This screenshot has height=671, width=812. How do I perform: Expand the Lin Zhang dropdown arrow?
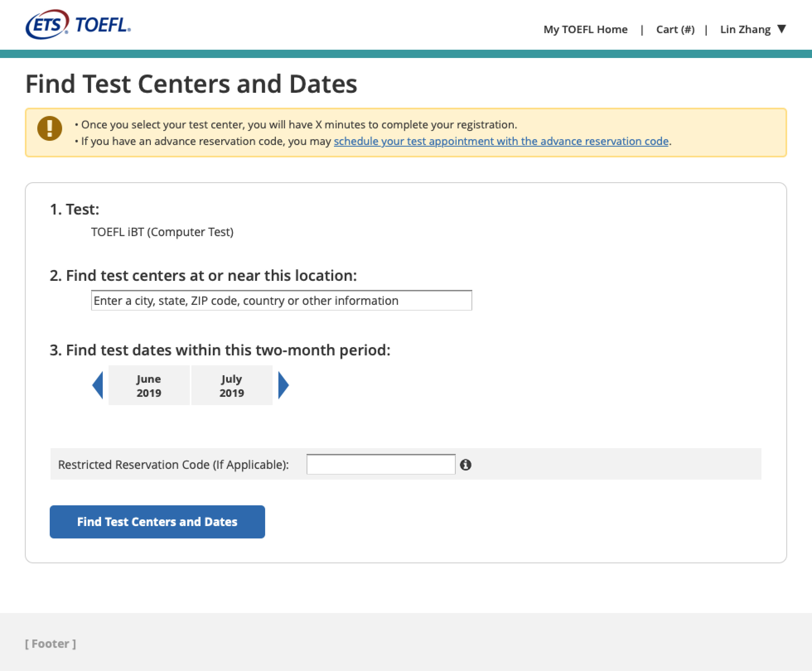781,29
